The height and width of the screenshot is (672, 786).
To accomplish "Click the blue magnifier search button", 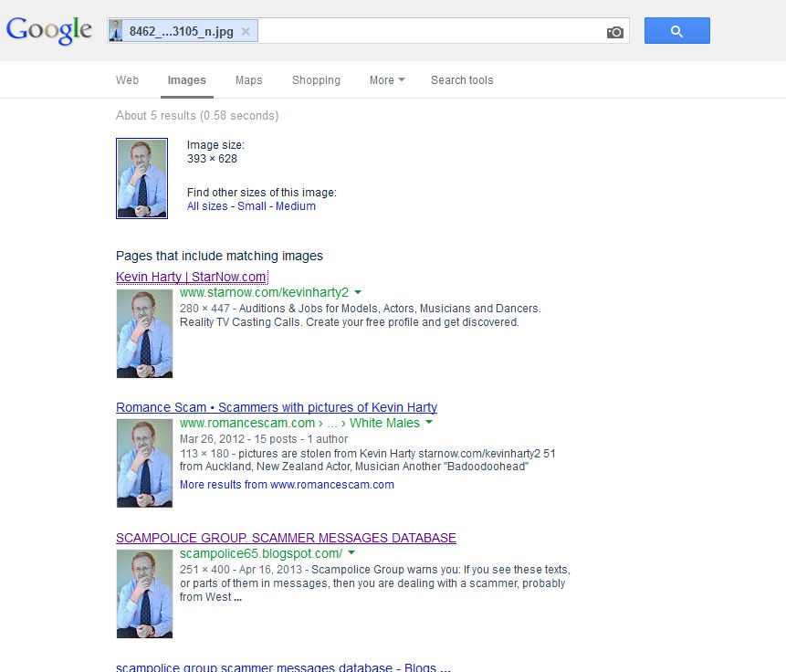I will coord(676,31).
